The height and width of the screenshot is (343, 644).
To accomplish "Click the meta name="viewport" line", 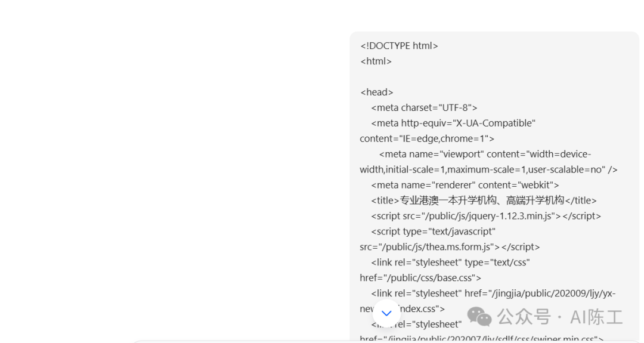I will (x=485, y=154).
